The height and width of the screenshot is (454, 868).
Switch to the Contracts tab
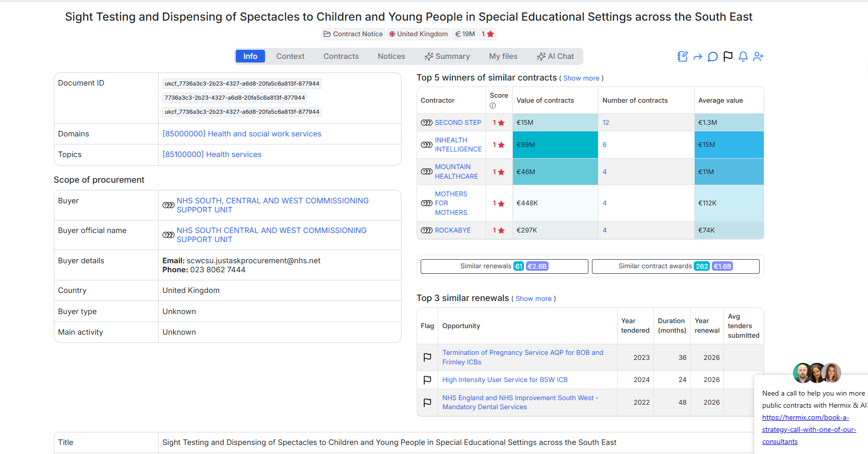341,56
